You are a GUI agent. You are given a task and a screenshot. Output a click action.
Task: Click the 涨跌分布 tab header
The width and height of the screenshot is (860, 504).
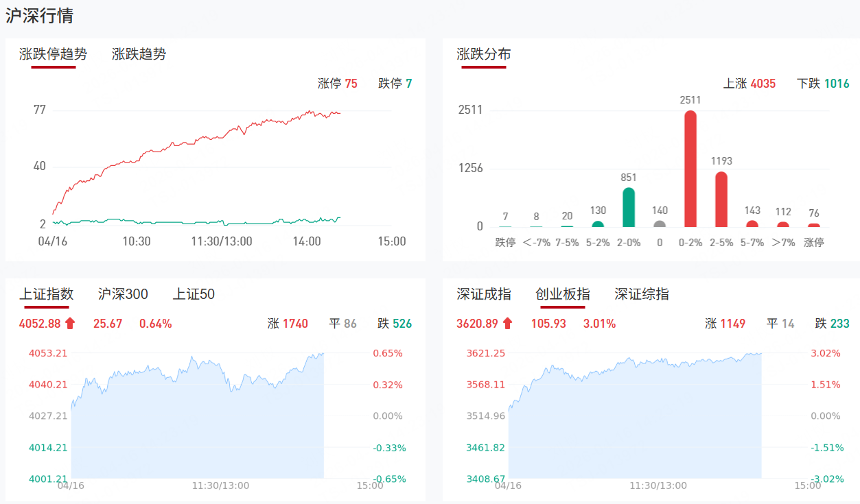point(484,54)
